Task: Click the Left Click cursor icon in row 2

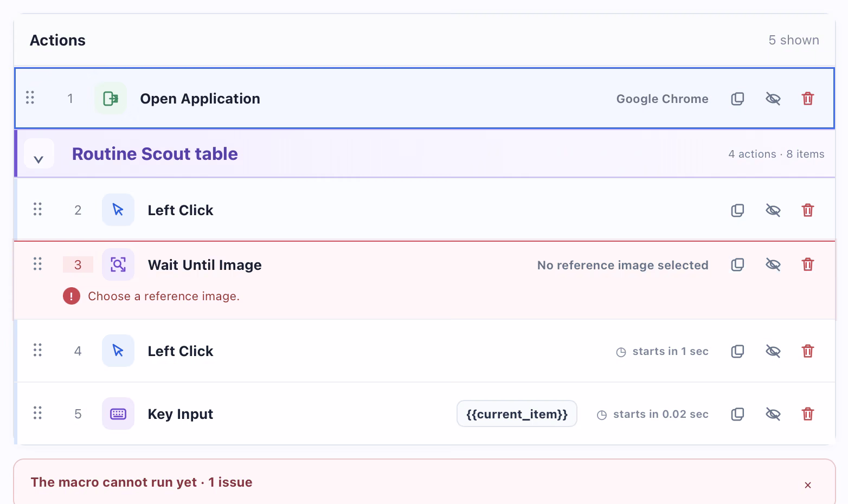Action: (x=118, y=210)
